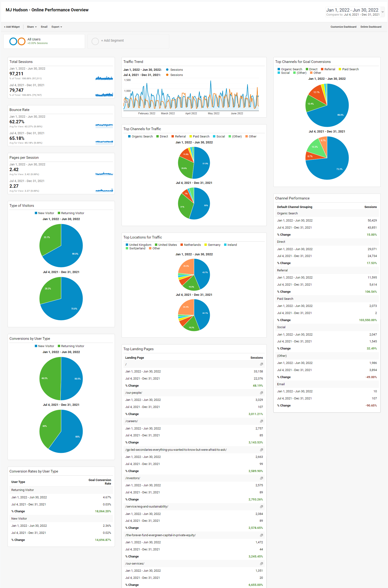Click the Add Widget button
388x588 pixels.
click(x=11, y=27)
